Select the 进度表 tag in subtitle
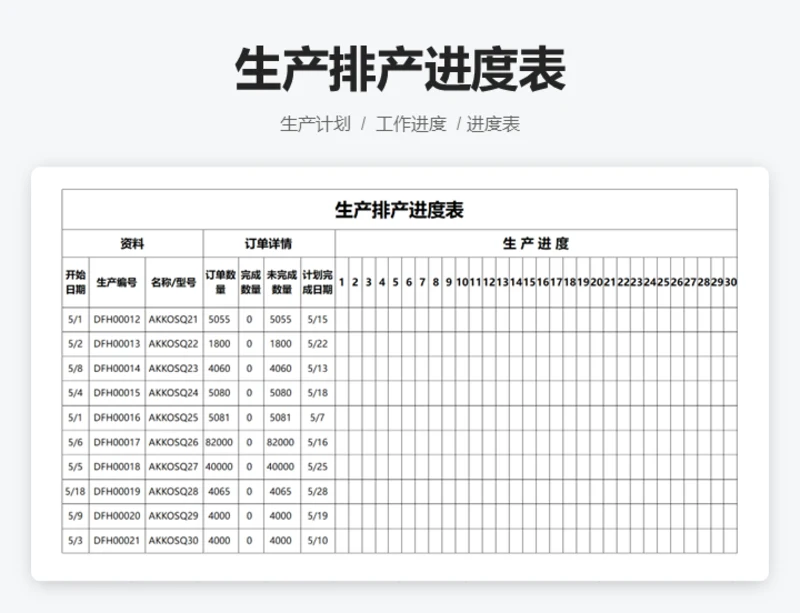This screenshot has width=800, height=613. coord(493,124)
